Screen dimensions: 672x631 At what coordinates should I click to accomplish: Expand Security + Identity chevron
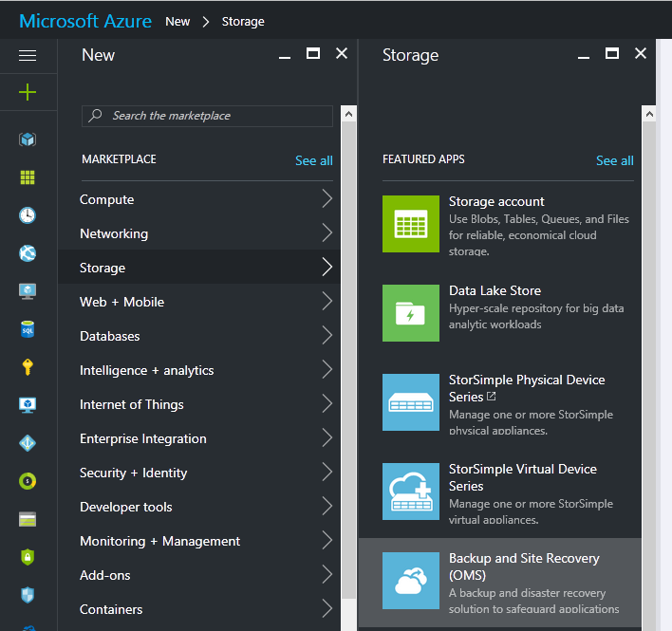pos(327,473)
